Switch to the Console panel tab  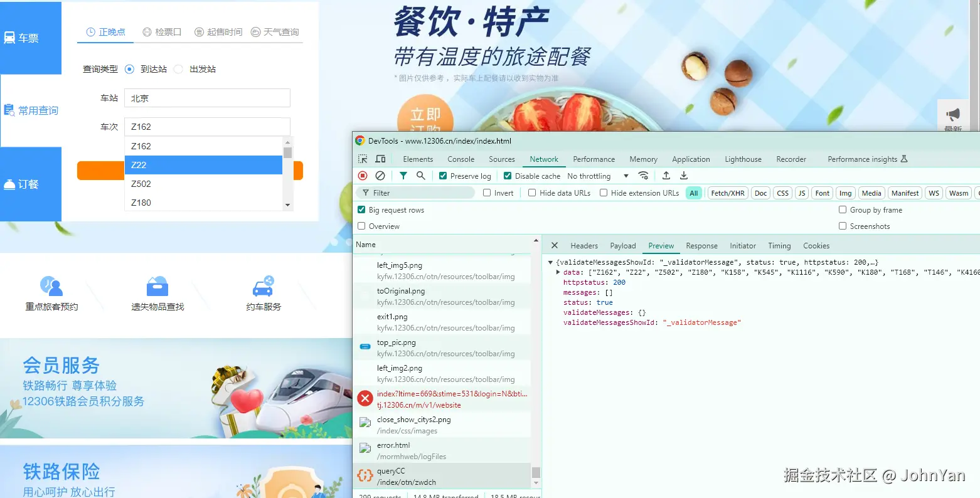[461, 159]
